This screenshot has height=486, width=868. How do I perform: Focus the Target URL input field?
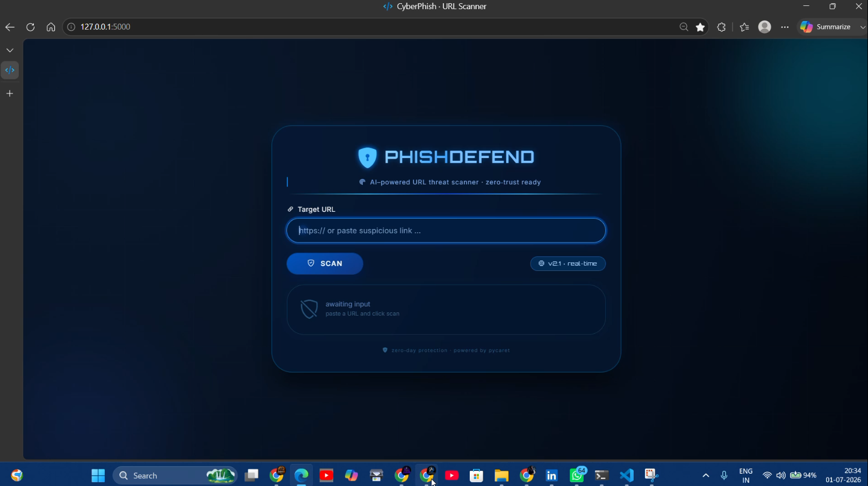(446, 231)
